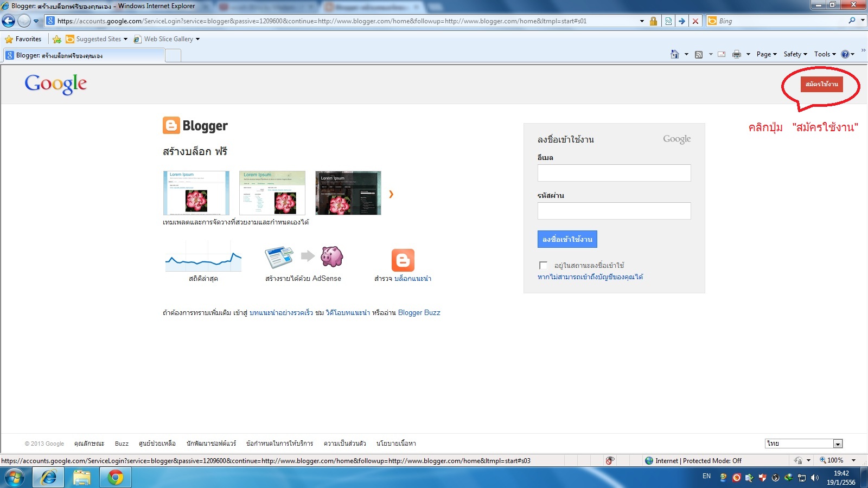Expand the Print options dropdown arrow
This screenshot has height=488, width=868.
(x=748, y=54)
